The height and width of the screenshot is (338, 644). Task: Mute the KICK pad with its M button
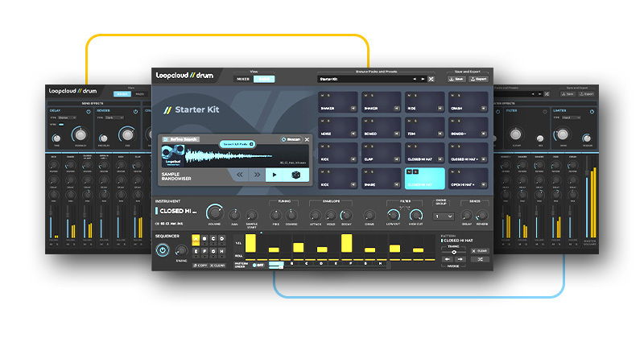pos(323,146)
